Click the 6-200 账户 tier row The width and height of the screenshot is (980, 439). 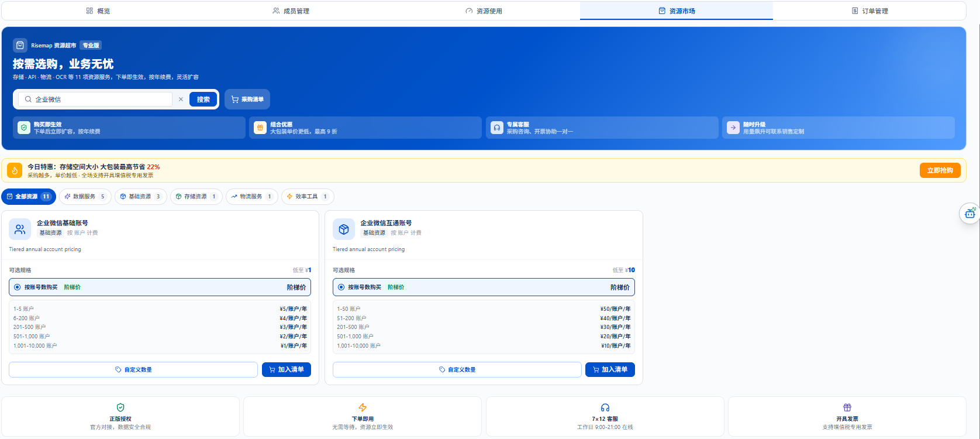[x=160, y=318]
